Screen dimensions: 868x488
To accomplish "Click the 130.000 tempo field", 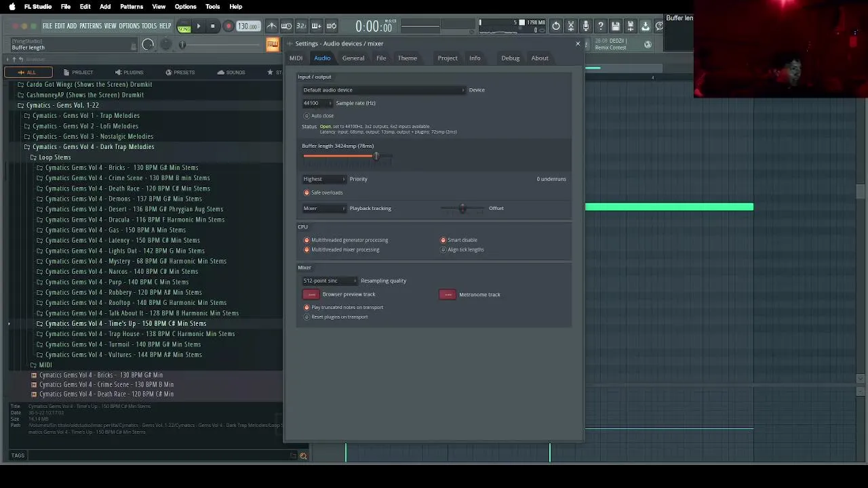I will click(x=248, y=26).
